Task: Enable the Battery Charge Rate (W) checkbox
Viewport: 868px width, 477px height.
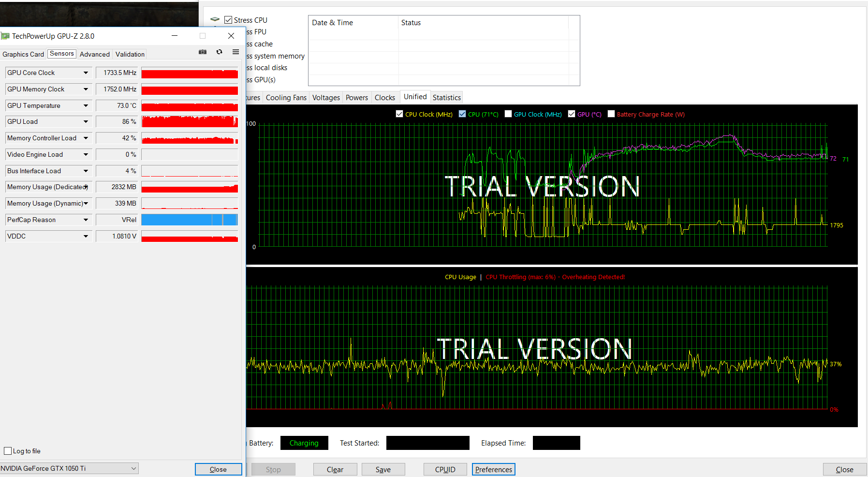Action: (611, 114)
